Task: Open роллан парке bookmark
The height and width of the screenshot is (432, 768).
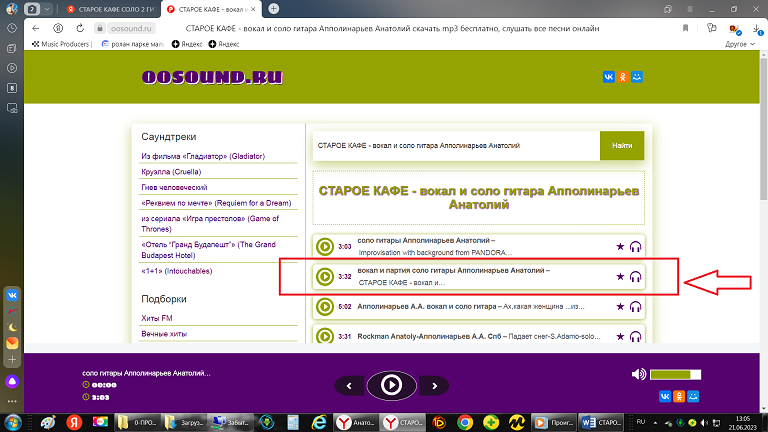Action: pos(132,44)
